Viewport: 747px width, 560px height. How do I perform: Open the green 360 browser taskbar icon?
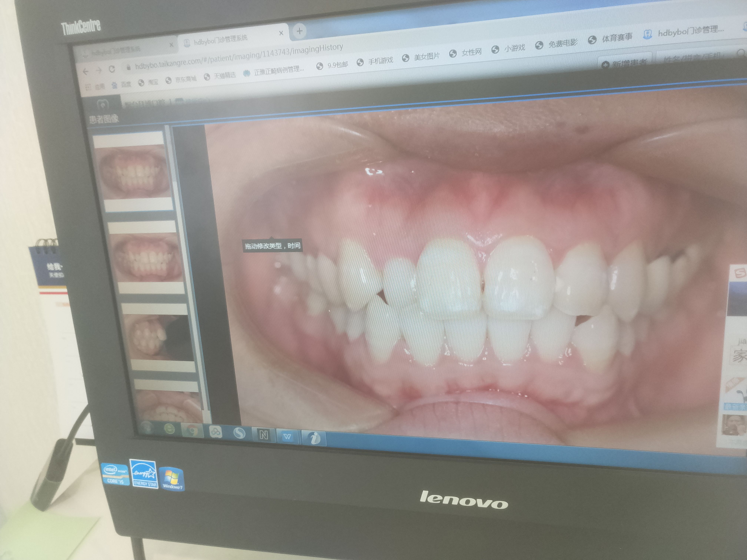[x=169, y=429]
